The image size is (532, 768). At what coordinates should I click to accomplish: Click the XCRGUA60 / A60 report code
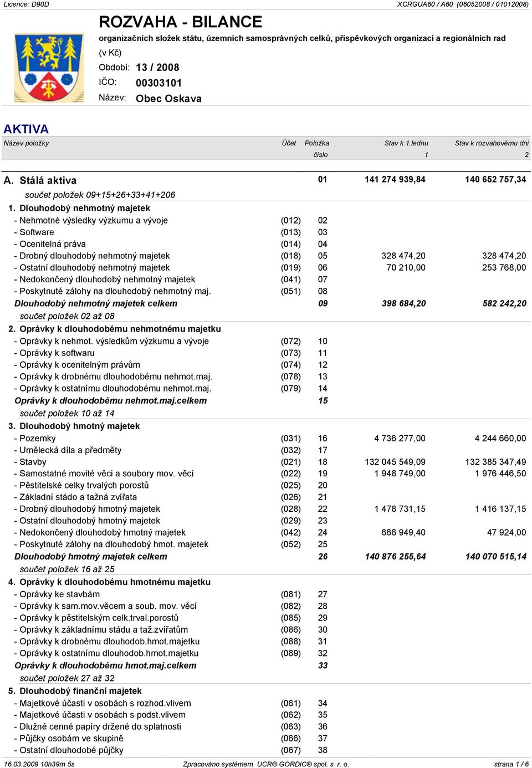[x=463, y=4]
